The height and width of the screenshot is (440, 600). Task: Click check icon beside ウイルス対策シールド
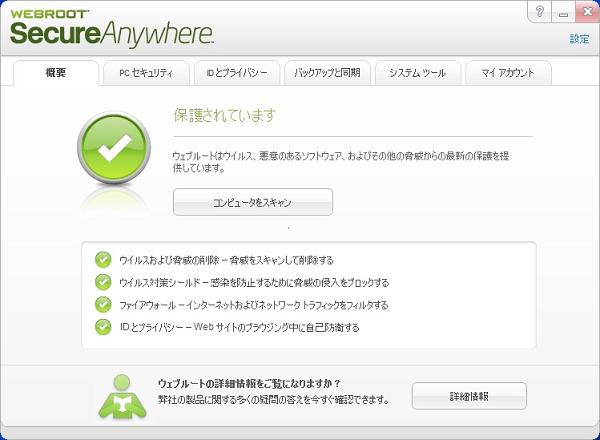103,282
